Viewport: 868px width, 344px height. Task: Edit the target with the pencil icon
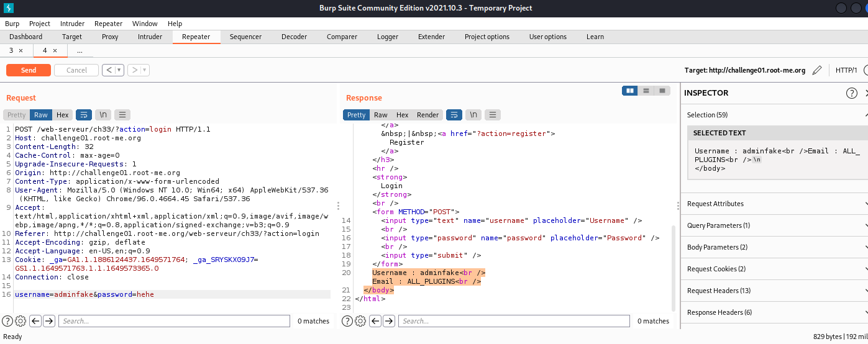817,70
